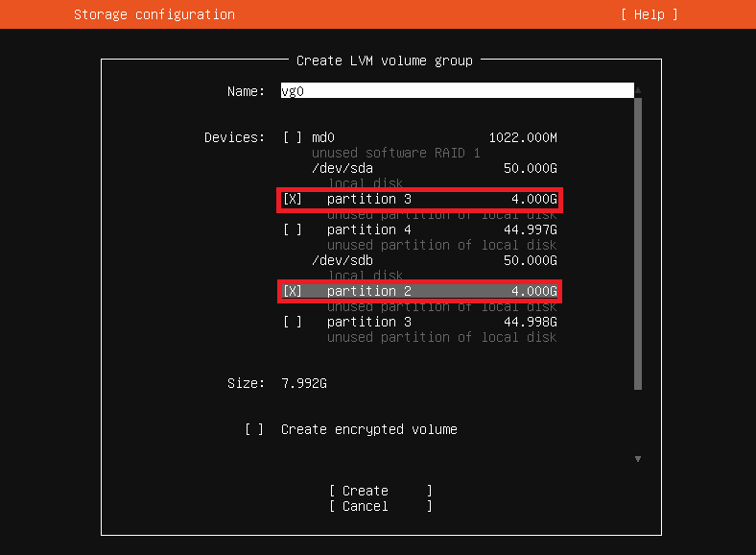This screenshot has width=756, height=555.
Task: Click the scrollbar down arrow
Action: (x=638, y=459)
